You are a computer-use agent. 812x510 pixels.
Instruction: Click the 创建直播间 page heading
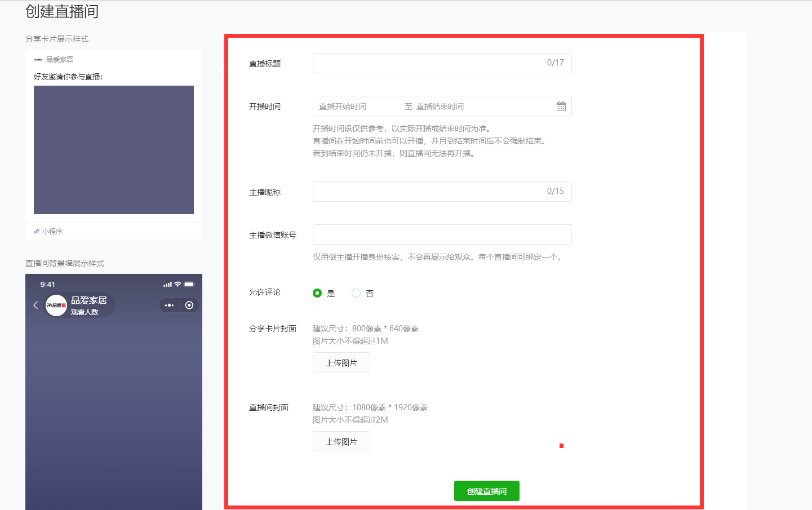click(x=62, y=11)
